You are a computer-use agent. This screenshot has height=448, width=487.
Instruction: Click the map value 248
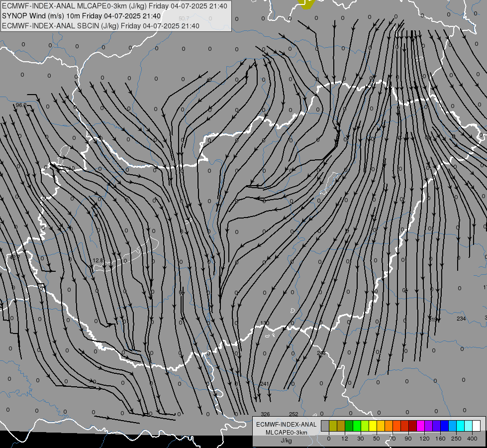pyautogui.click(x=321, y=353)
